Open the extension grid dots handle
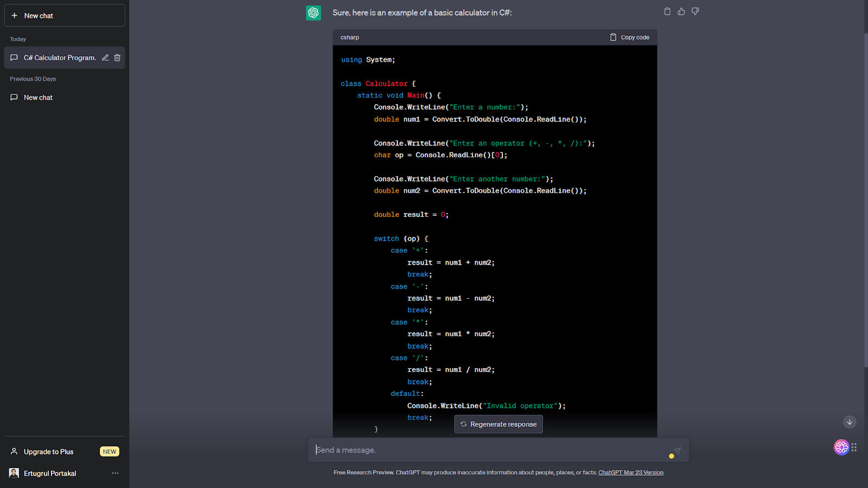Screen dimensions: 868x488 (854, 447)
